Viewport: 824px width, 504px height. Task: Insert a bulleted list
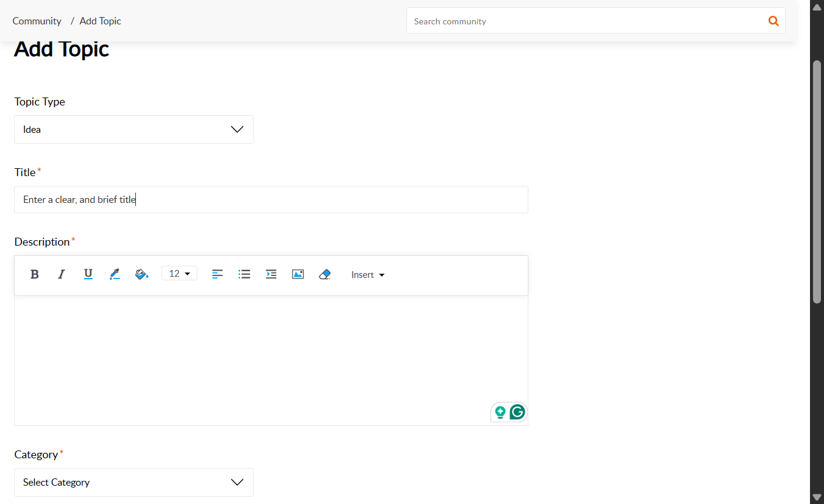[x=244, y=274]
